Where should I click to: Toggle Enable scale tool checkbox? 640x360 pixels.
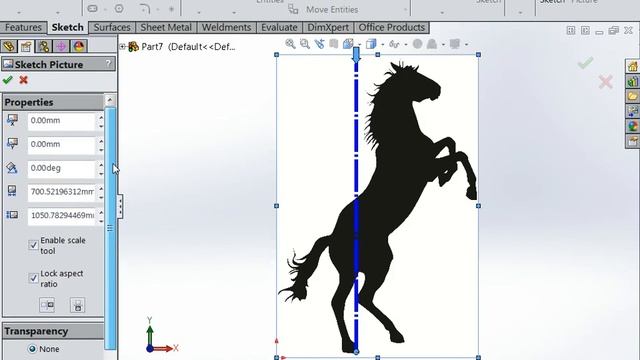pyautogui.click(x=33, y=245)
